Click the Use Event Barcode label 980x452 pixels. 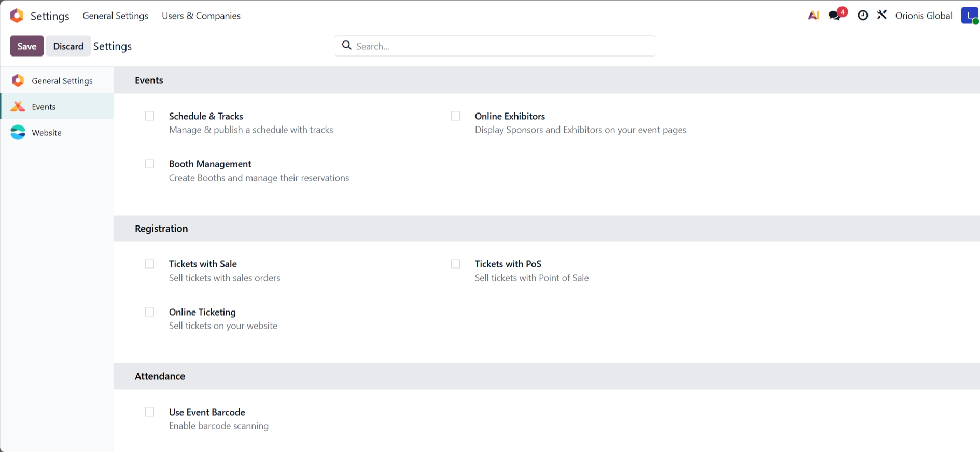point(207,412)
